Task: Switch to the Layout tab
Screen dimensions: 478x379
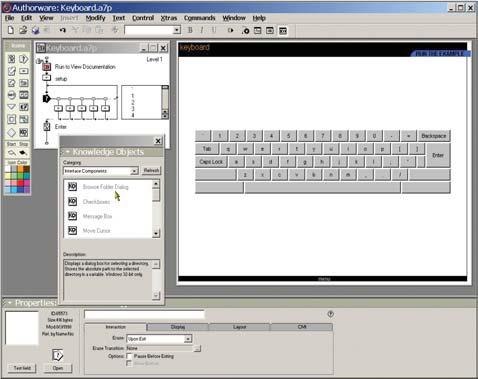Action: (x=239, y=327)
